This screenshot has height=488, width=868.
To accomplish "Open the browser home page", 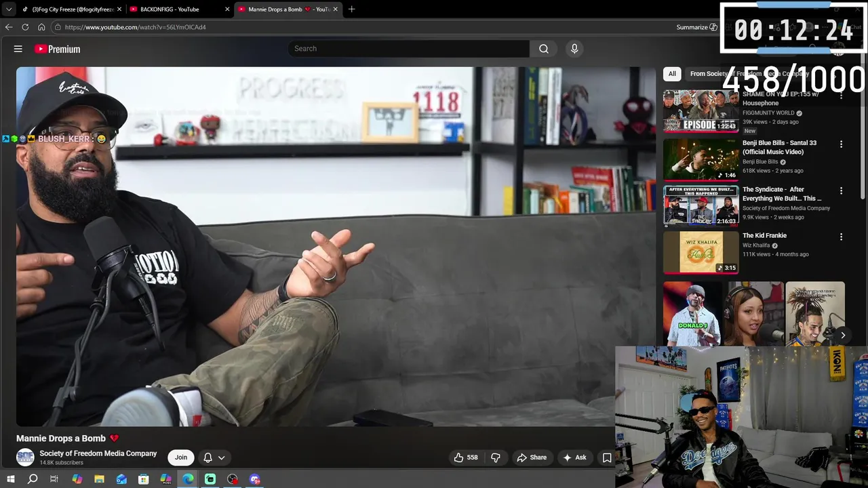I will tap(41, 27).
